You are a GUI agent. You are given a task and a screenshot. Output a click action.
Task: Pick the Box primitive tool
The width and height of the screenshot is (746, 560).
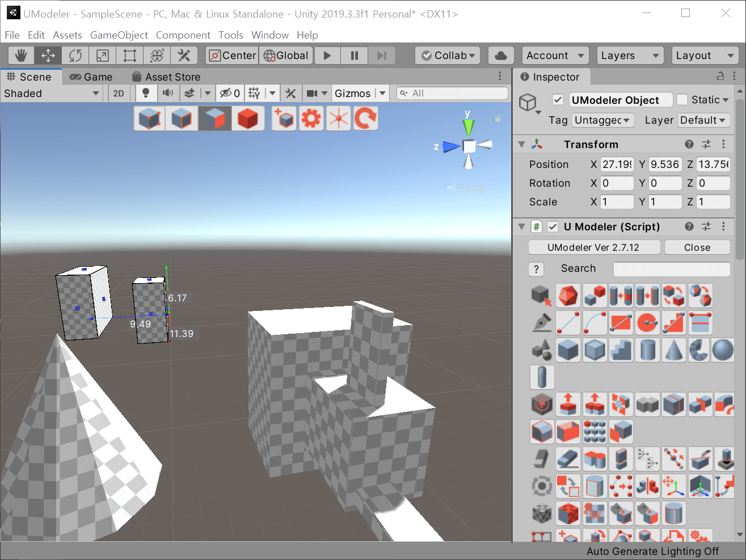click(568, 350)
